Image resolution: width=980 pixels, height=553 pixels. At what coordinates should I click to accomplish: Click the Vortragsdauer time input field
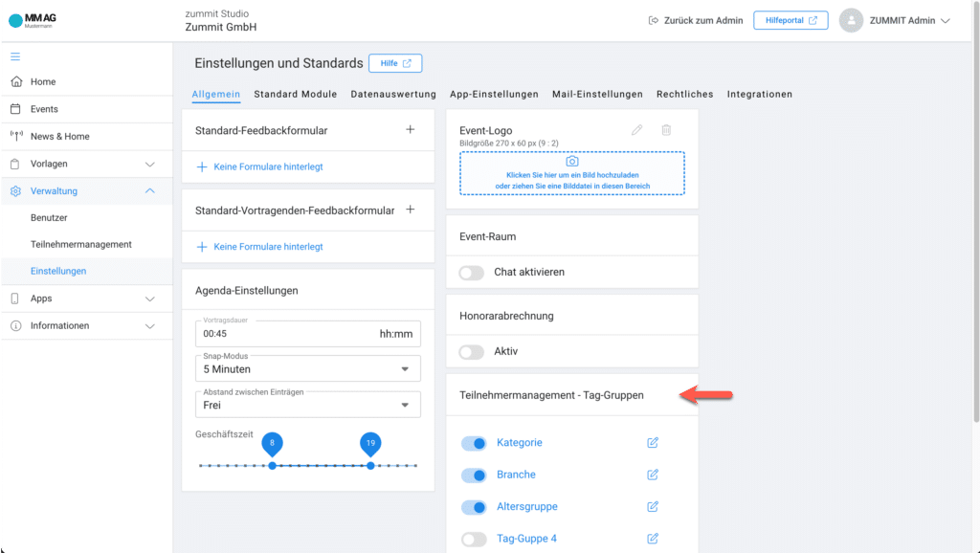pyautogui.click(x=287, y=334)
